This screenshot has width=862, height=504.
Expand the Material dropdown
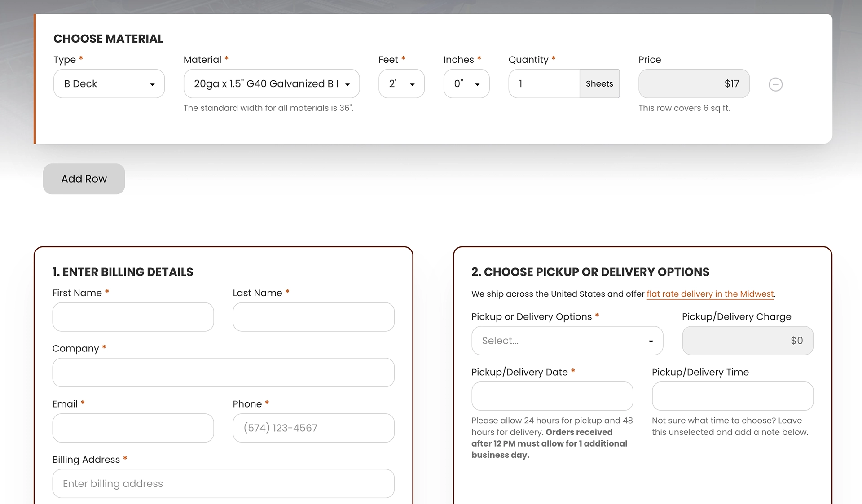pyautogui.click(x=271, y=84)
